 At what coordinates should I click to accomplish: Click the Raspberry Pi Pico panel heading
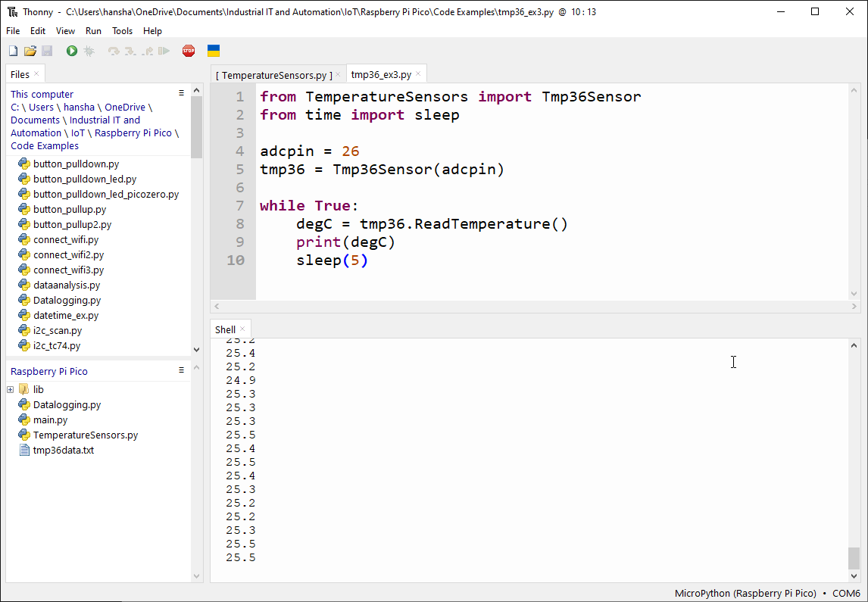(49, 371)
